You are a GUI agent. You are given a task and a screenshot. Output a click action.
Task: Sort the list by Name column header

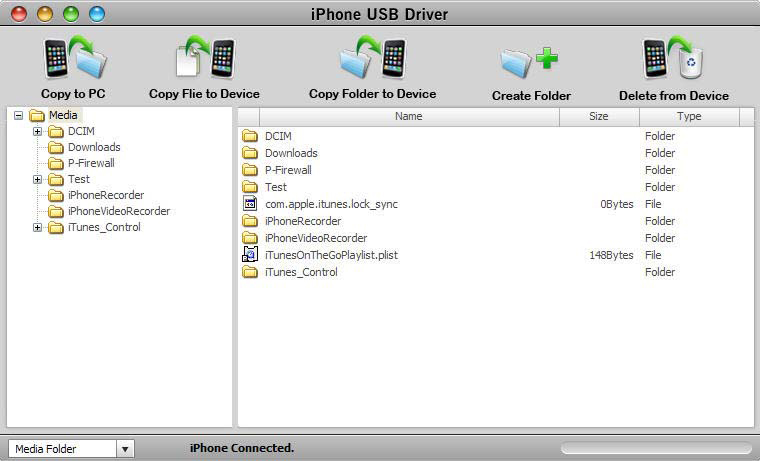click(x=408, y=117)
